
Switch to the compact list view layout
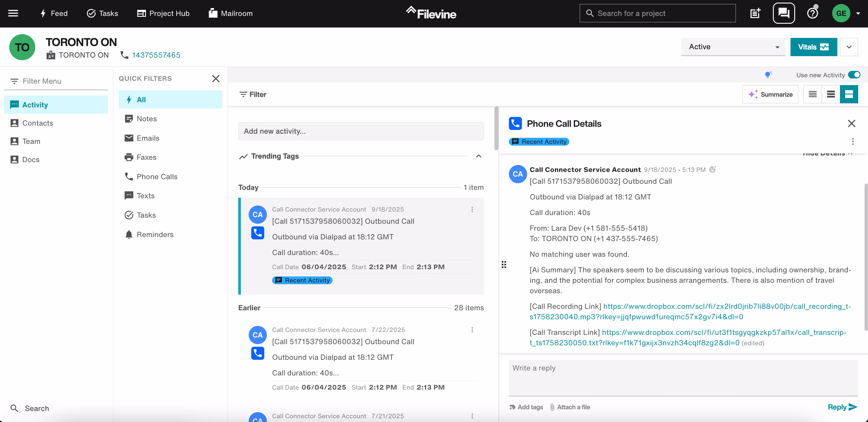tap(813, 94)
